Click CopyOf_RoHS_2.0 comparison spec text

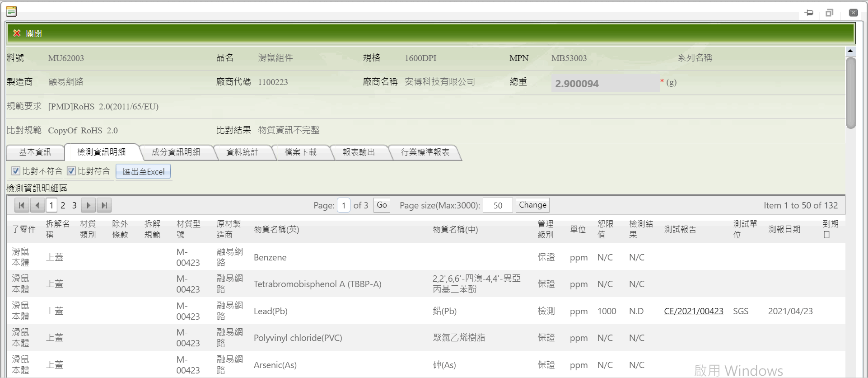pyautogui.click(x=83, y=131)
